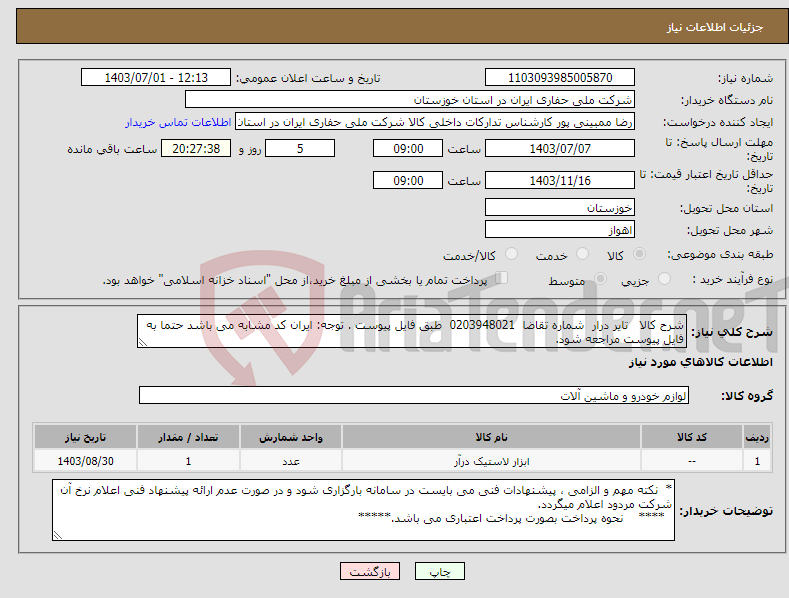Select the کالا radio button
This screenshot has width=789, height=598.
click(640, 254)
